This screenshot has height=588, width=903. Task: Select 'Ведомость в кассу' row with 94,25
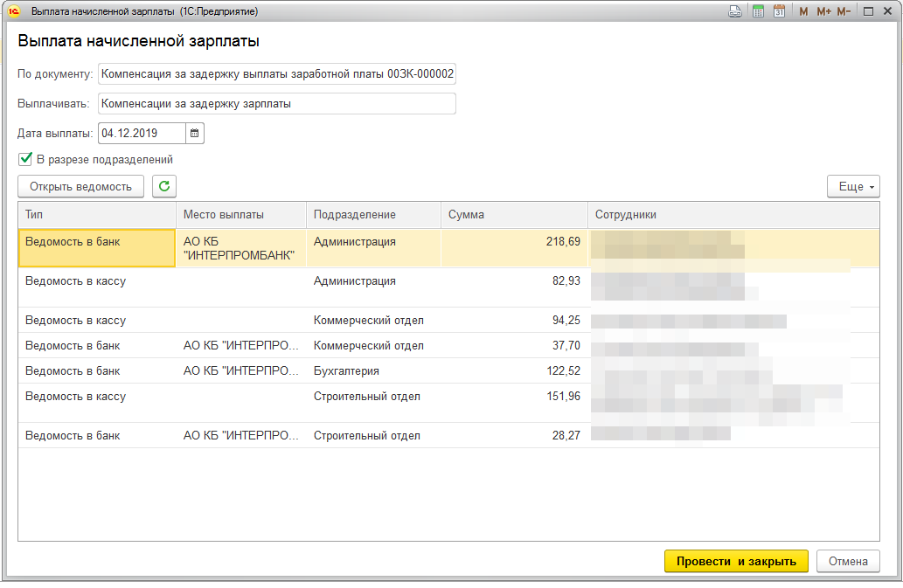(97, 320)
